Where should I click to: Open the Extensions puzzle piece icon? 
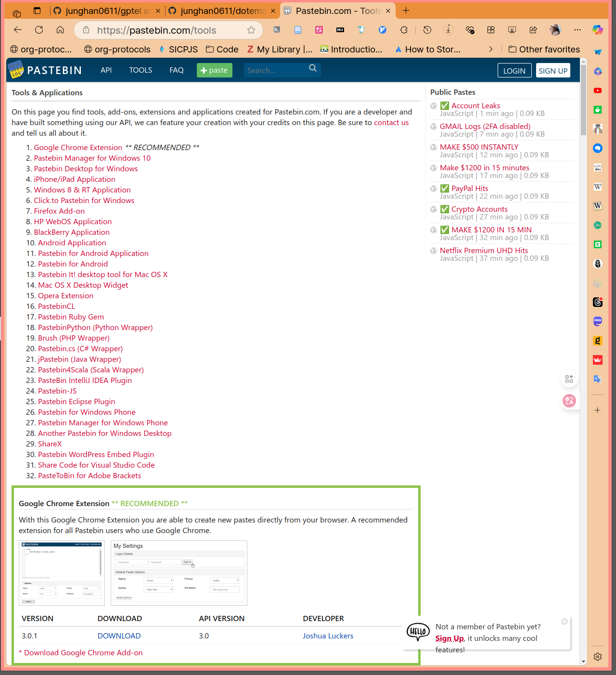pyautogui.click(x=404, y=30)
